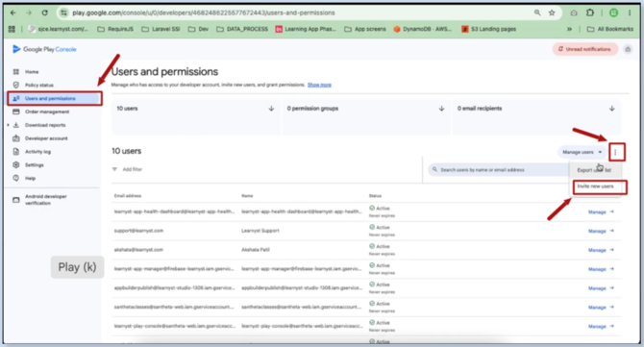This screenshot has height=347, width=644.
Task: Click the Email address column header
Action: coord(128,196)
